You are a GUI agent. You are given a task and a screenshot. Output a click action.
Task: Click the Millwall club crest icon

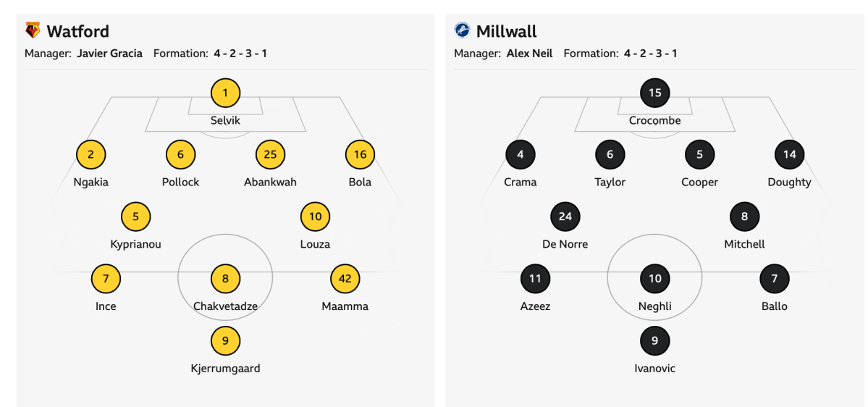462,30
